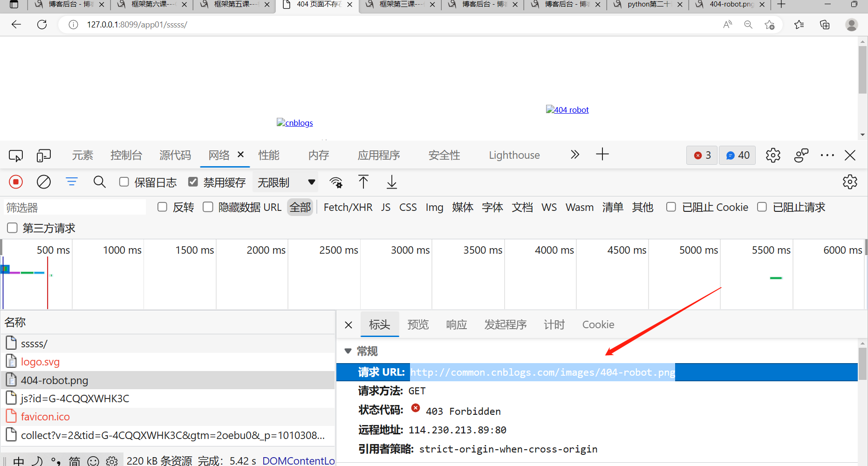
Task: Switch to the 预览 tab
Action: tap(418, 324)
